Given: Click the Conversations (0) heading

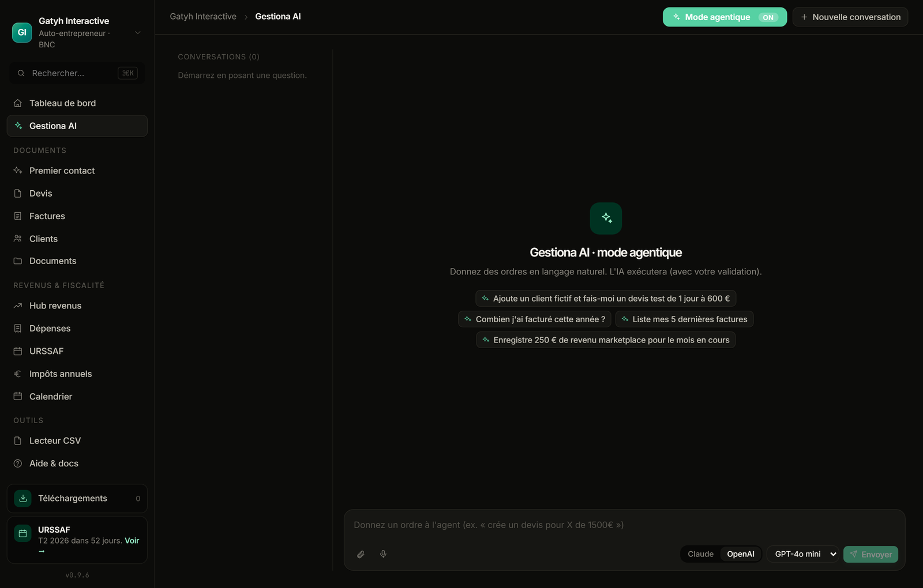Looking at the screenshot, I should (x=219, y=57).
